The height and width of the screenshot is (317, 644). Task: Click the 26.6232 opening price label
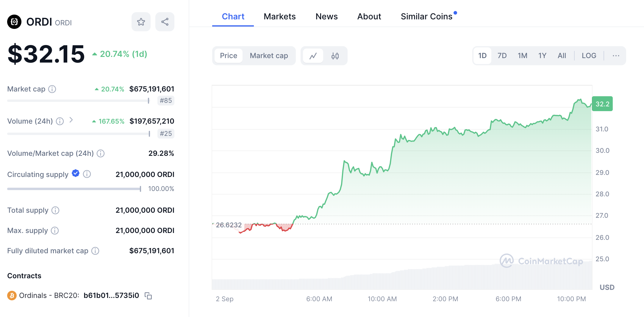229,225
